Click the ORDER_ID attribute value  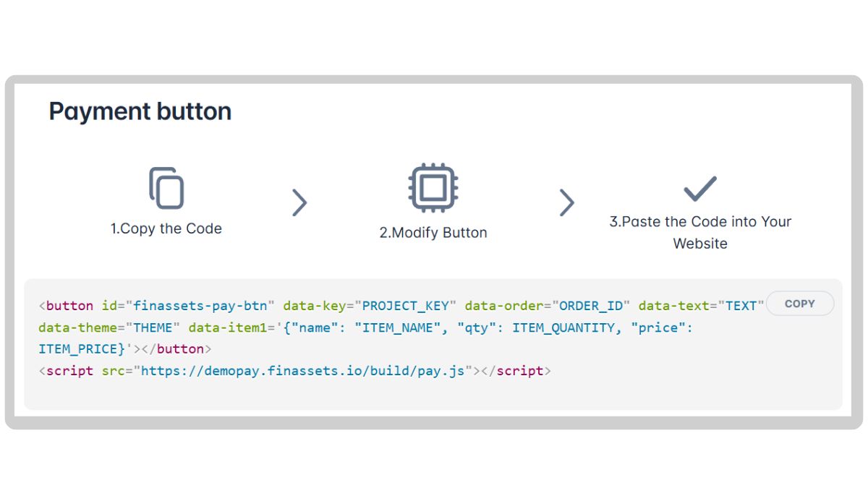591,305
